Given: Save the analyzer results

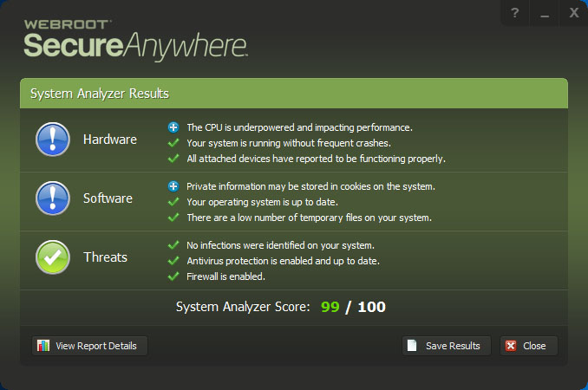Looking at the screenshot, I should click(x=447, y=346).
